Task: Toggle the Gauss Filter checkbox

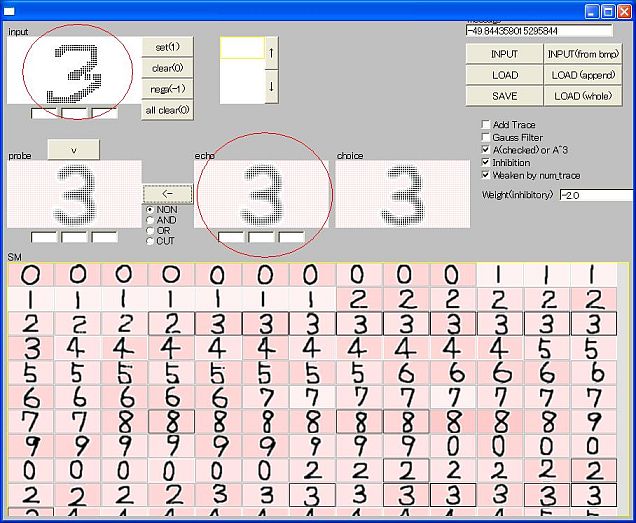Action: 486,137
